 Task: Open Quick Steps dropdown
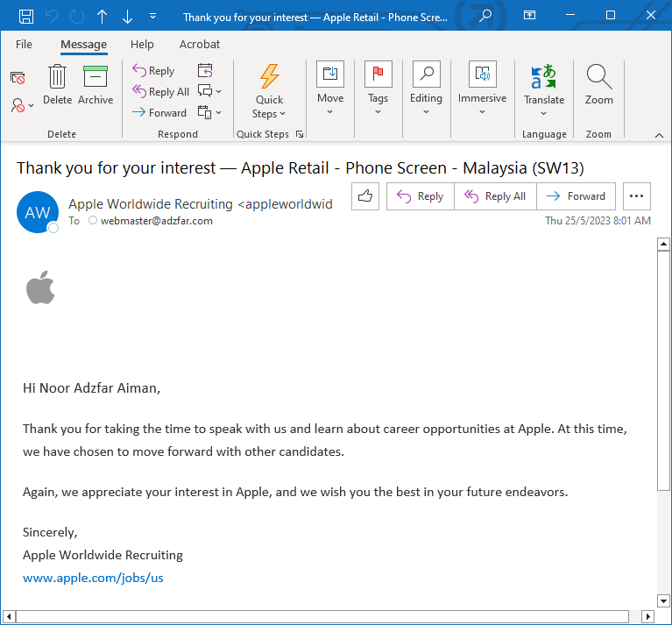tap(269, 90)
